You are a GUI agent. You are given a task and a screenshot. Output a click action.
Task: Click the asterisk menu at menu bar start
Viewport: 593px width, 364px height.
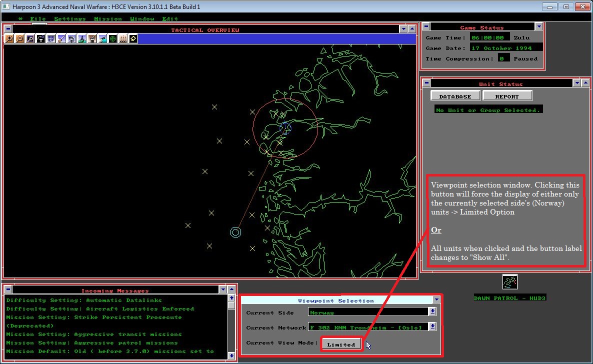[x=20, y=18]
